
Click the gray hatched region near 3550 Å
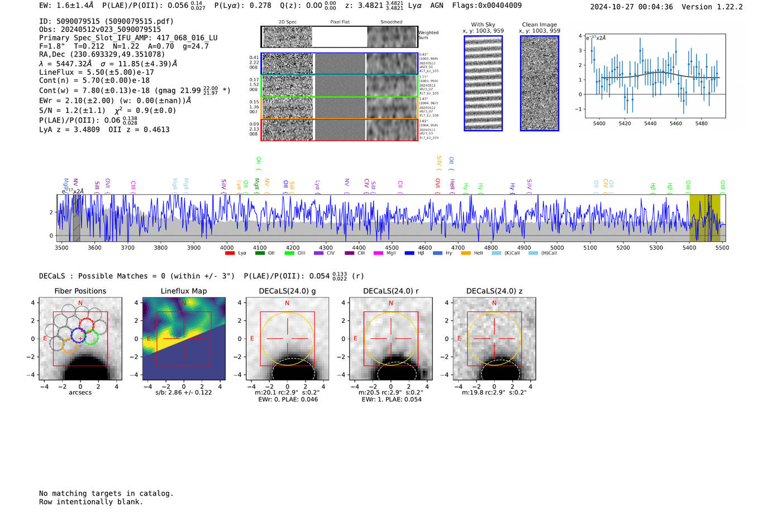(x=77, y=218)
